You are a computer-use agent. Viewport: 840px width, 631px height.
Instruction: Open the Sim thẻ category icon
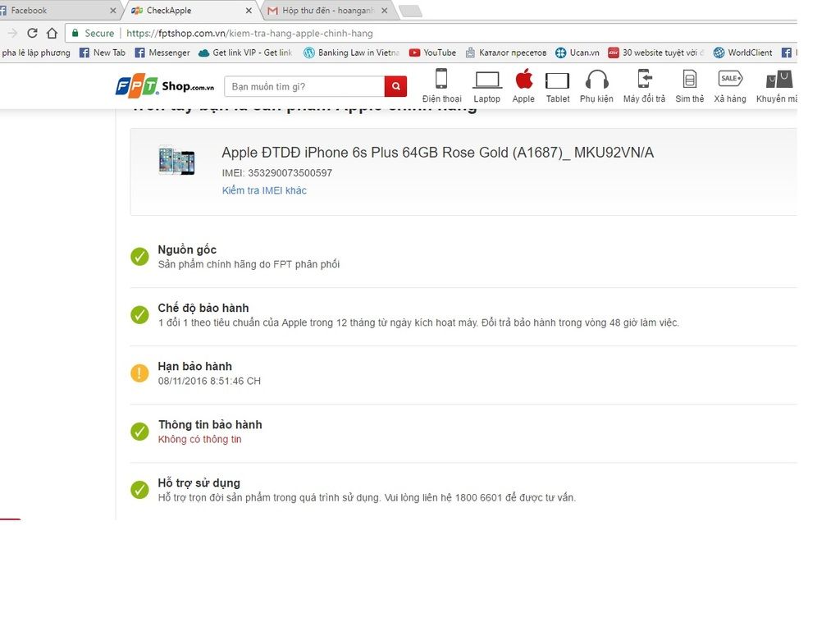tap(689, 85)
